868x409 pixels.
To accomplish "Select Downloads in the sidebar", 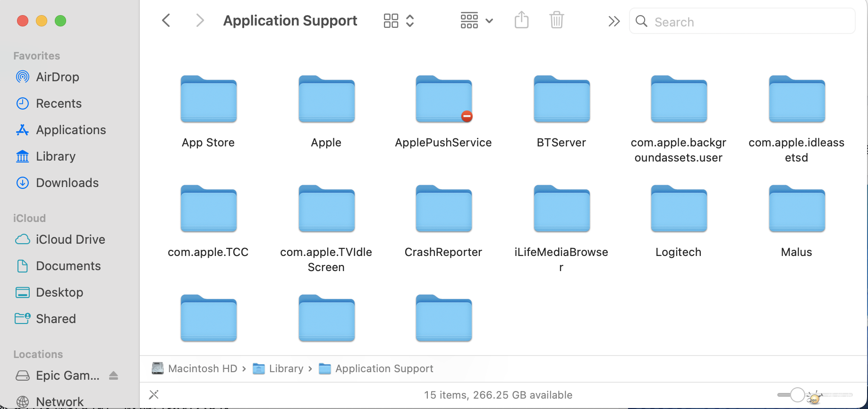I will pos(67,183).
